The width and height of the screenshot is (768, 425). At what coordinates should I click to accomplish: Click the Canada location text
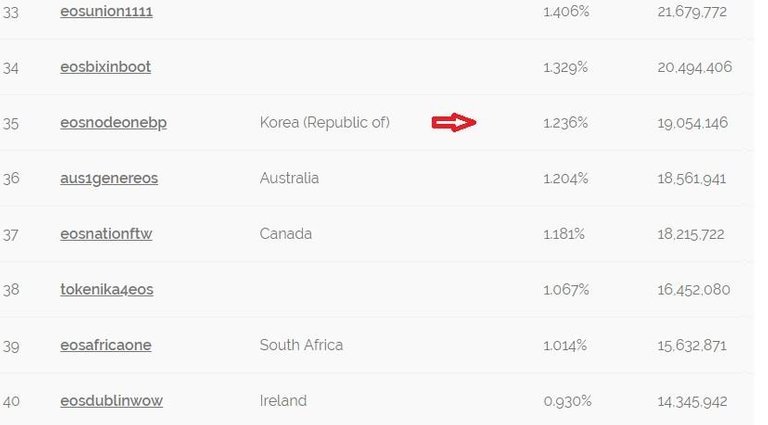[x=285, y=234]
